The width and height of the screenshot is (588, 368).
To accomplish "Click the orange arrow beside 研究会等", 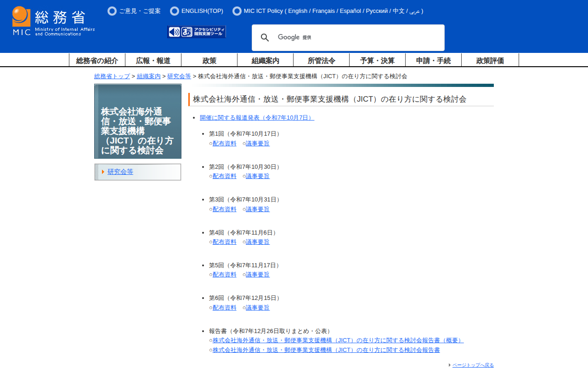I will pyautogui.click(x=103, y=172).
